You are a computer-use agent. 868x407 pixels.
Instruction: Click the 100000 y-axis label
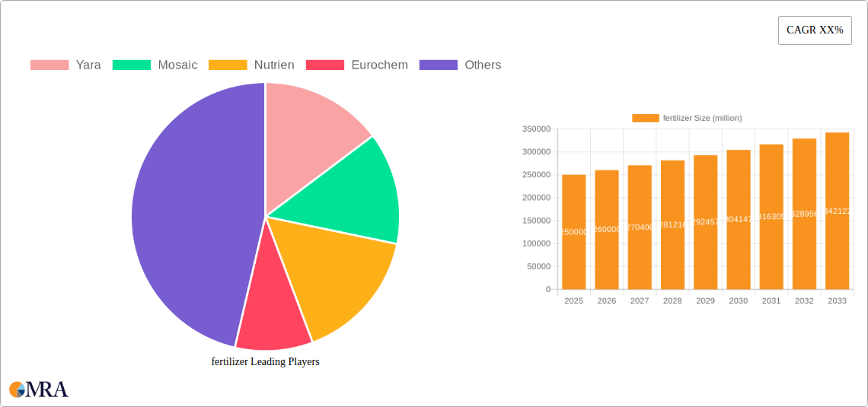tap(537, 243)
